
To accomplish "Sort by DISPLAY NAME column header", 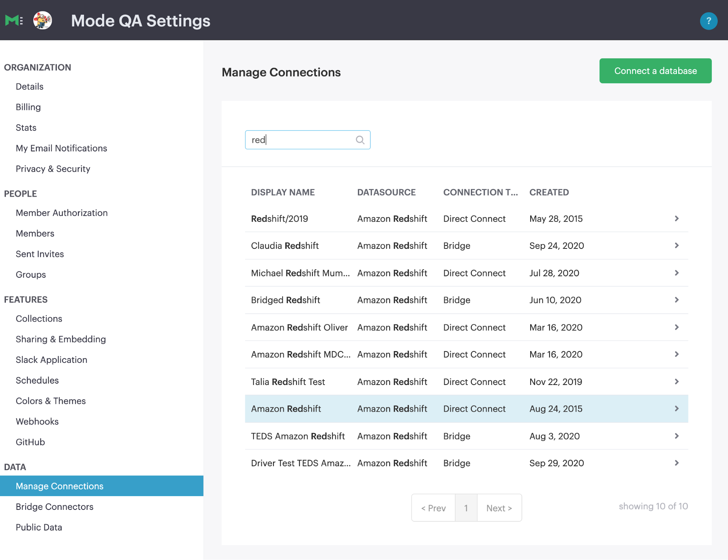I will coord(283,192).
